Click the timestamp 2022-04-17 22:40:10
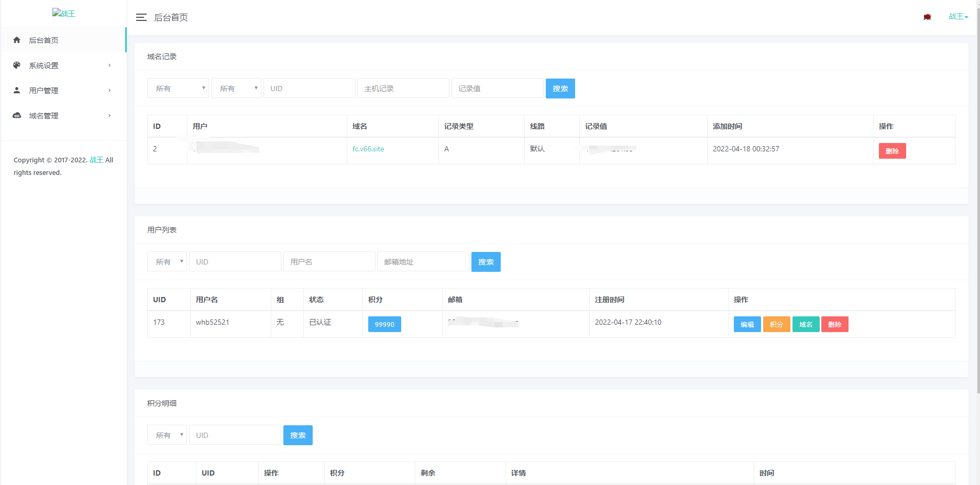This screenshot has height=485, width=980. (x=628, y=322)
